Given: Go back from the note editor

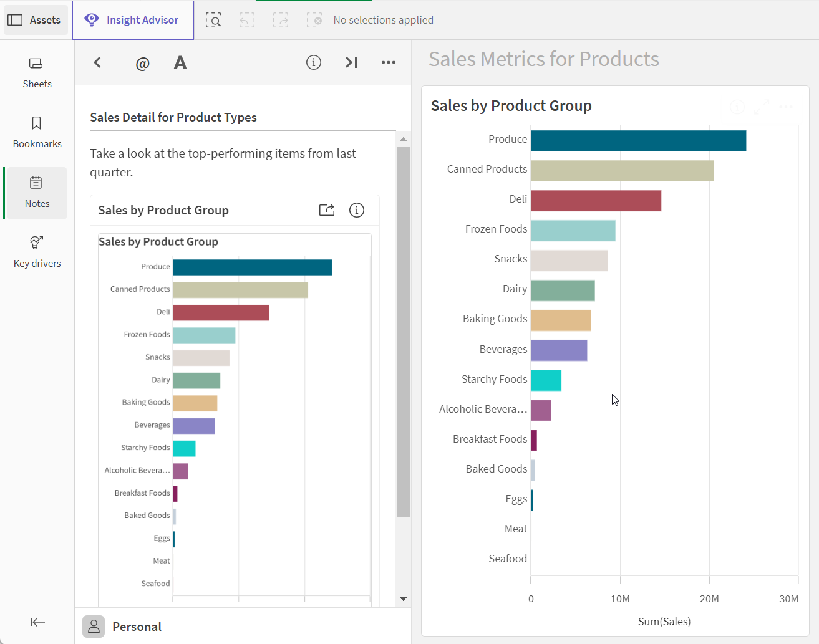Looking at the screenshot, I should point(97,62).
